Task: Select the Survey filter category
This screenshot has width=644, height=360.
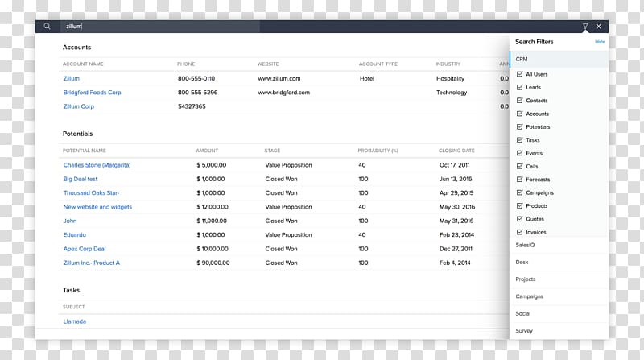Action: point(559,331)
